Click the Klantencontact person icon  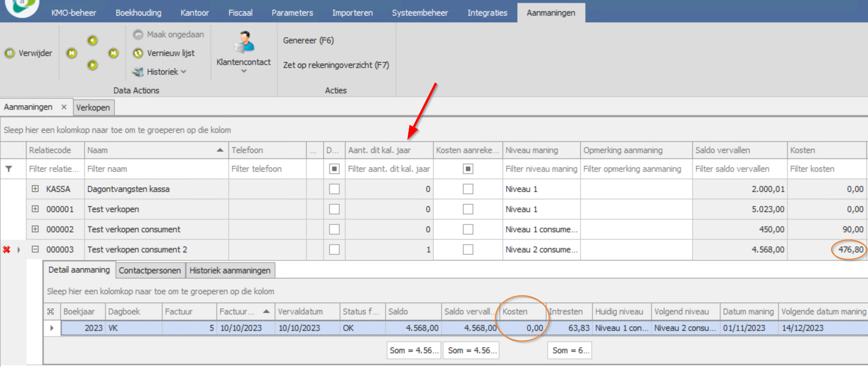[244, 42]
